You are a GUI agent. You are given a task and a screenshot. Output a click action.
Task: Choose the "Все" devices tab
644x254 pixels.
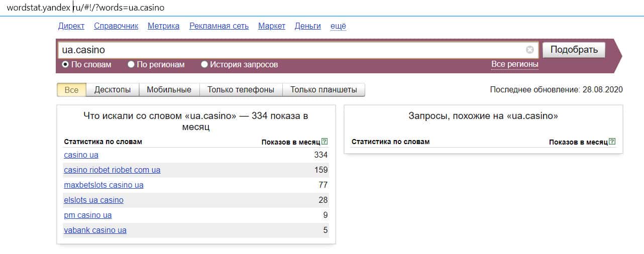click(x=71, y=90)
